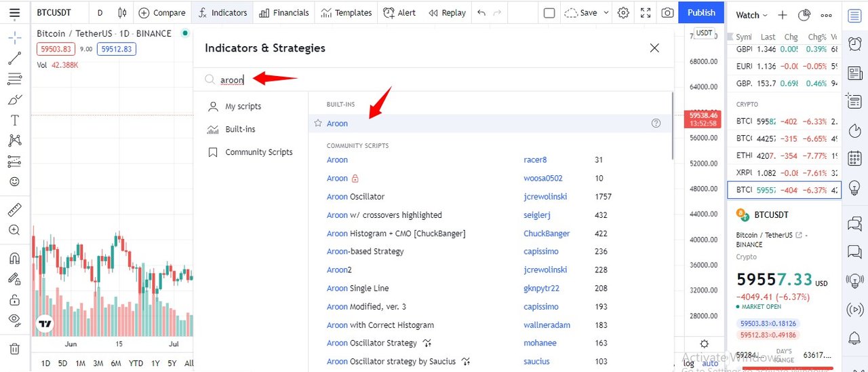Remove drawings with the trash icon
868x372 pixels.
click(x=14, y=349)
